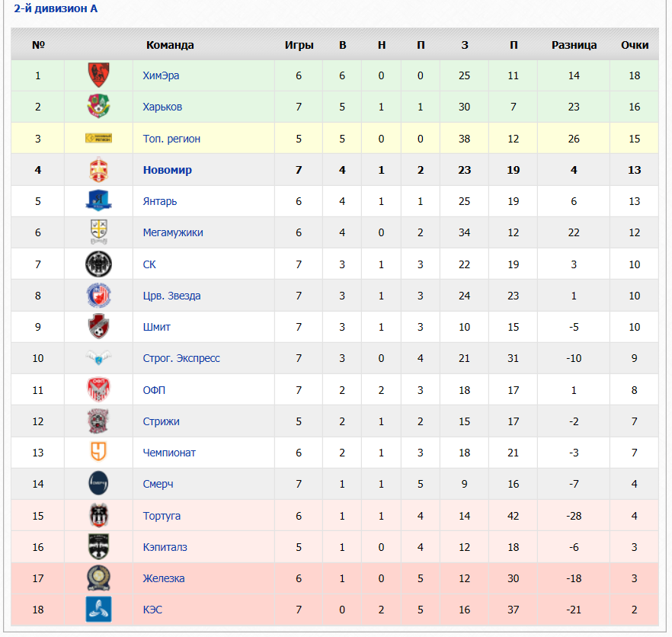Click the Разница column header

574,45
